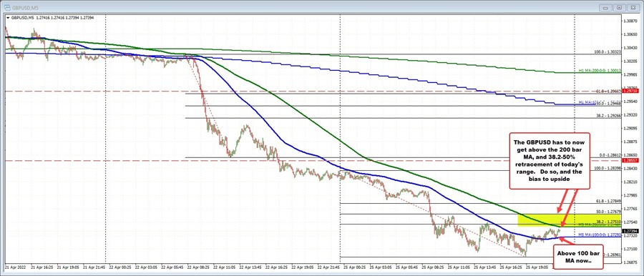Click price axis value 1.30650
Viewport: 644px width, 276px height.
coord(630,34)
